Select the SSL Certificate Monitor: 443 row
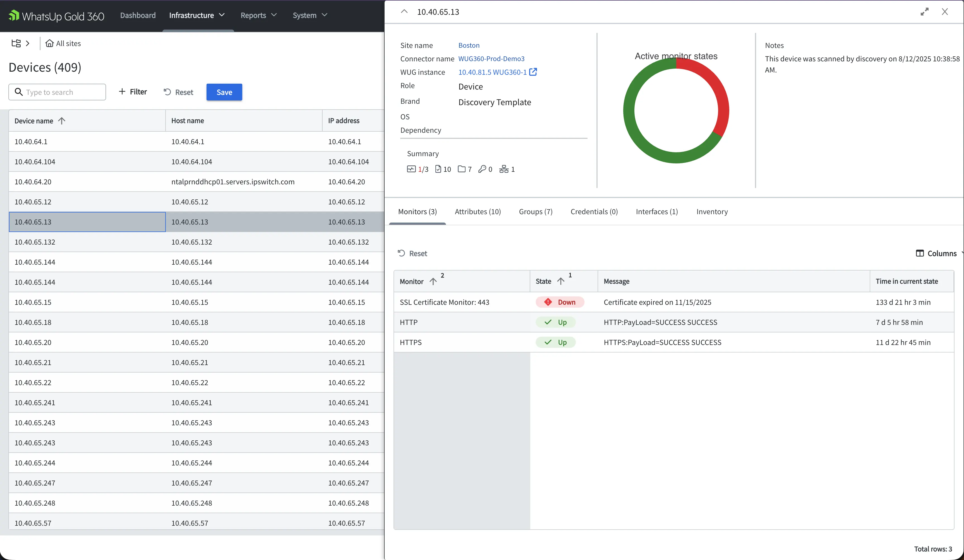 pos(674,302)
